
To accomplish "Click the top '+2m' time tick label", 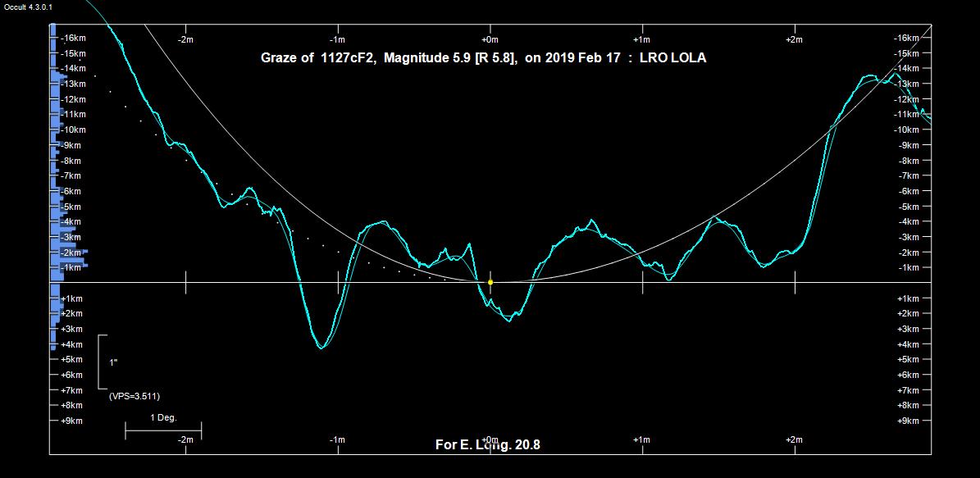I will pyautogui.click(x=794, y=39).
